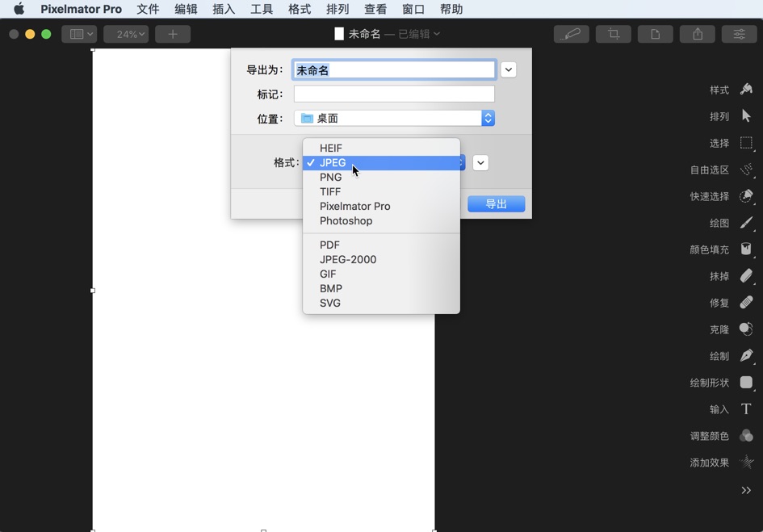Click the plus add button in toolbar

173,34
